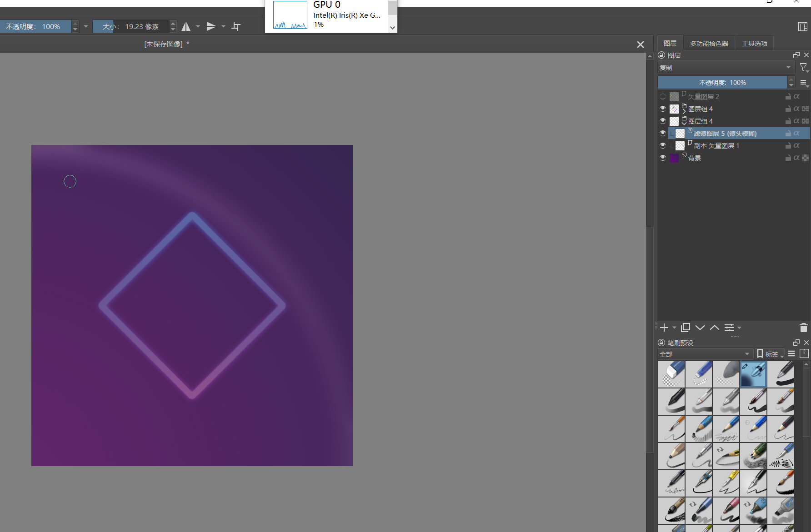
Task: Move the selected layer up
Action: pos(715,328)
